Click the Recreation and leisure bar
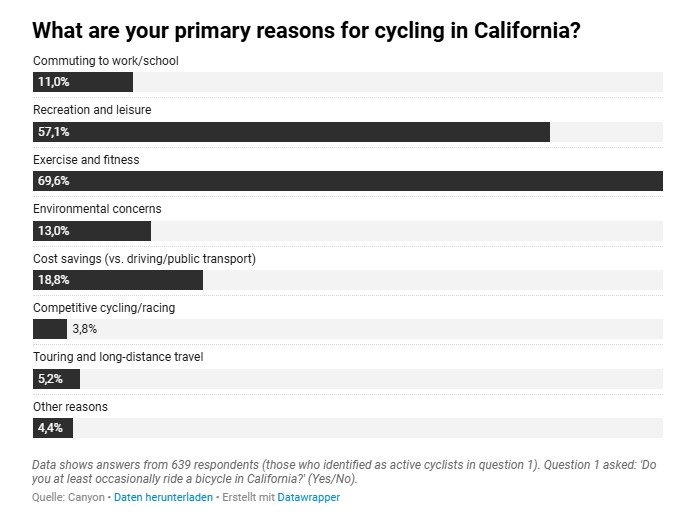 [291, 132]
